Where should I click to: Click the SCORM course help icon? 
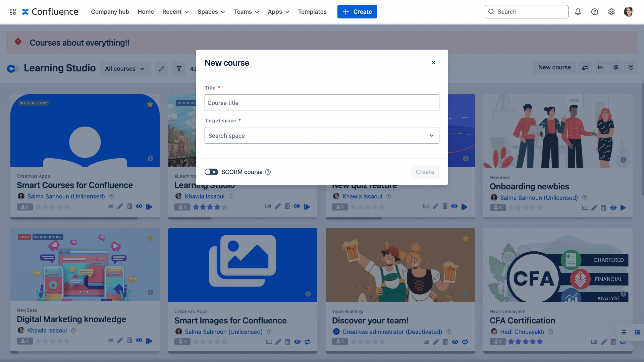tap(268, 172)
